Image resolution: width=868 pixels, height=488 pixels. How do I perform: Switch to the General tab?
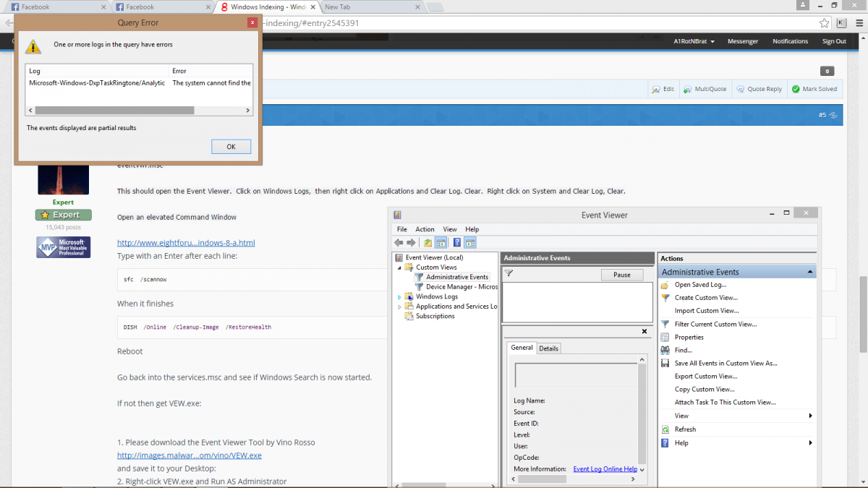(522, 348)
